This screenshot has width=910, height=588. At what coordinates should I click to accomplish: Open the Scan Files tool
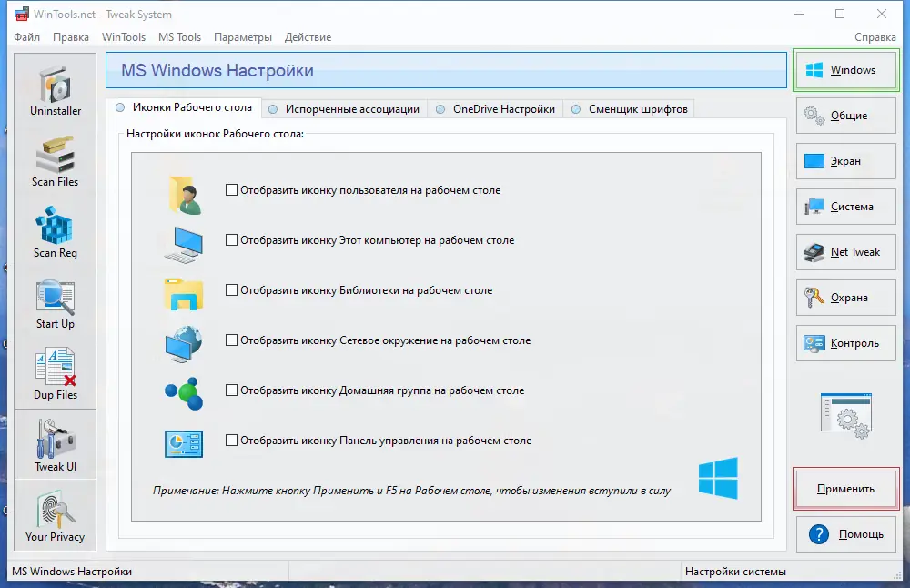pos(56,162)
